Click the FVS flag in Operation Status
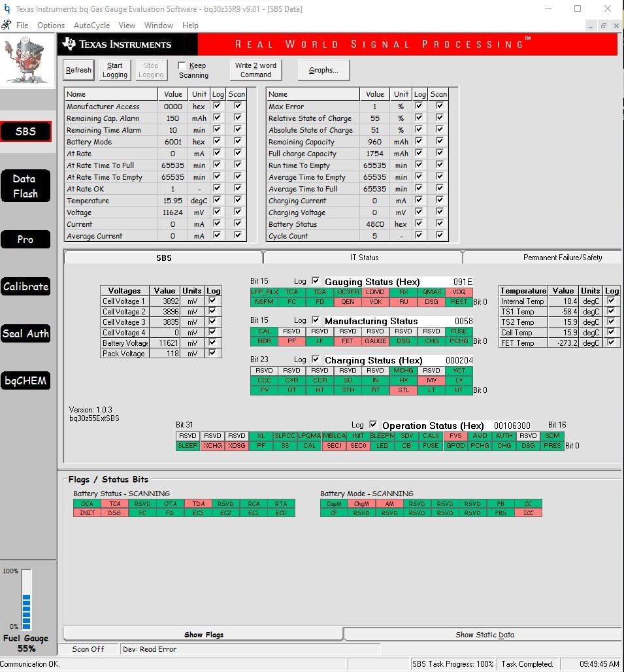 455,435
